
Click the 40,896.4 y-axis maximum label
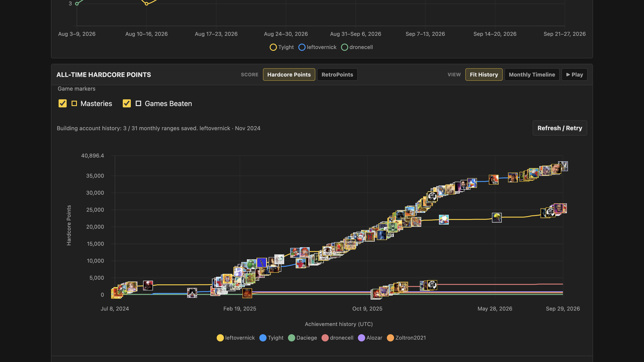[x=93, y=156]
